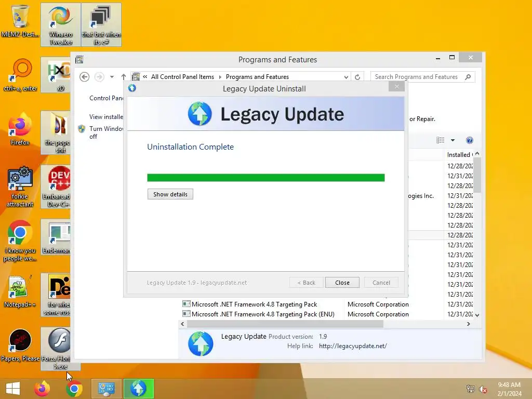Open Forza Hori 5.exe desktop icon
532x399 pixels.
[x=56, y=349]
